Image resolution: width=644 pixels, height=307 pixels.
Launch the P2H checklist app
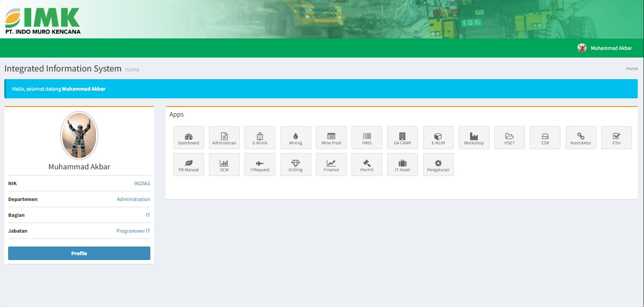(x=616, y=138)
